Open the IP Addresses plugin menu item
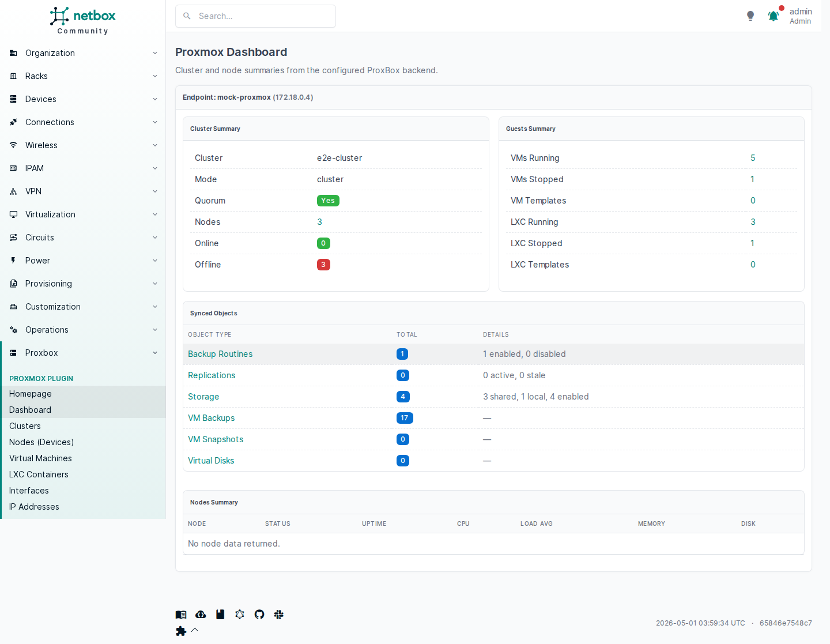The image size is (830, 644). point(84,507)
